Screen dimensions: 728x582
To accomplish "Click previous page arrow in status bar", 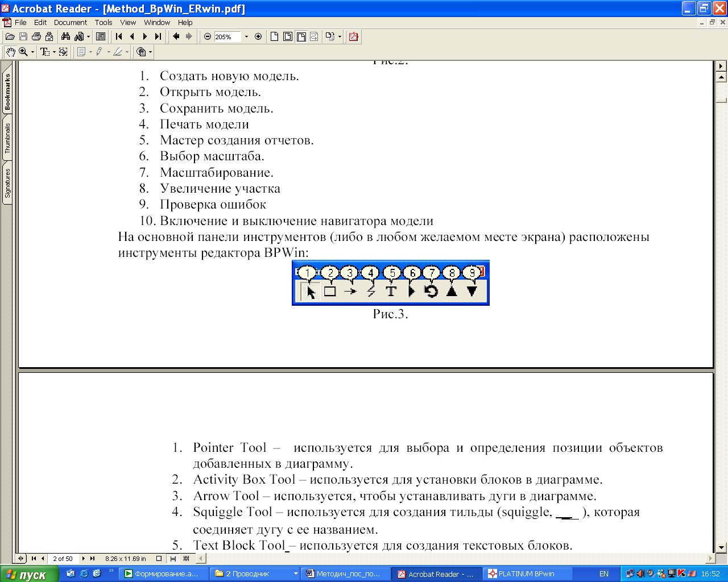I will coord(43,559).
